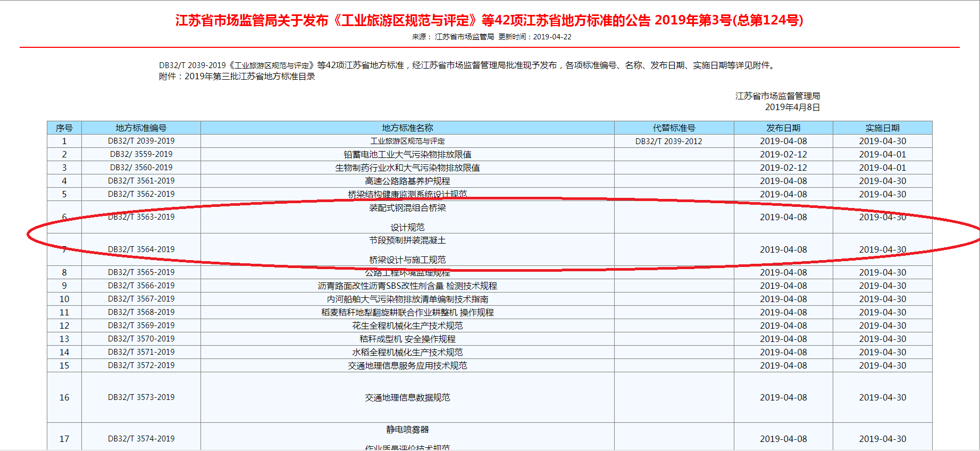The height and width of the screenshot is (451, 980).
Task: Select the 内河船舶大气污染物排放清单编制技术指南 cell
Action: [407, 299]
